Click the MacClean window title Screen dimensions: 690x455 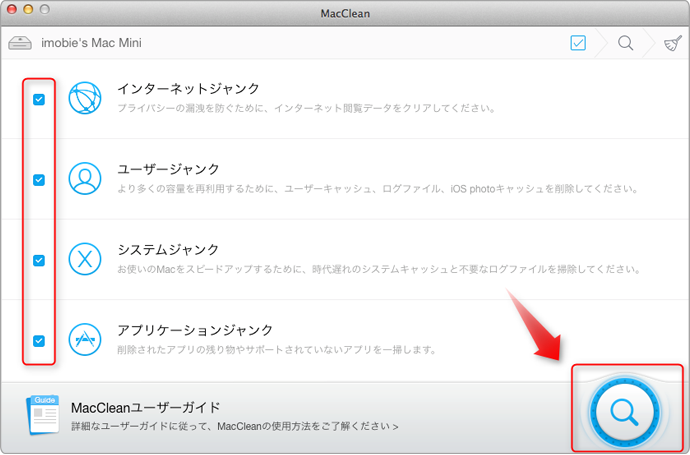pos(345,14)
